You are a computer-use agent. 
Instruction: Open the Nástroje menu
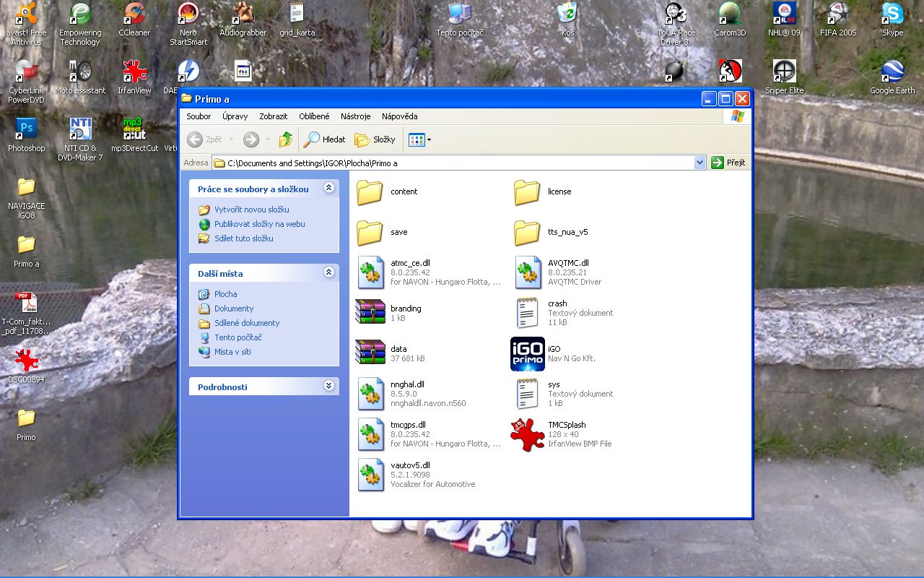point(355,116)
